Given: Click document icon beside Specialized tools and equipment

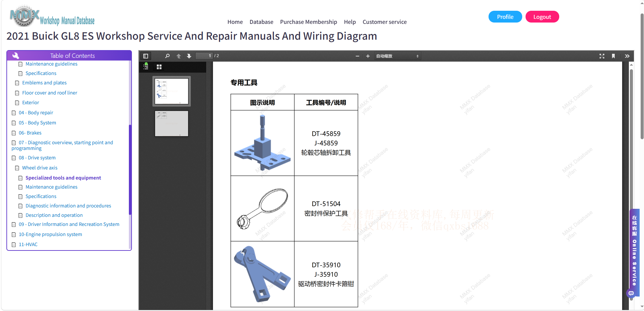Looking at the screenshot, I should pos(21,178).
